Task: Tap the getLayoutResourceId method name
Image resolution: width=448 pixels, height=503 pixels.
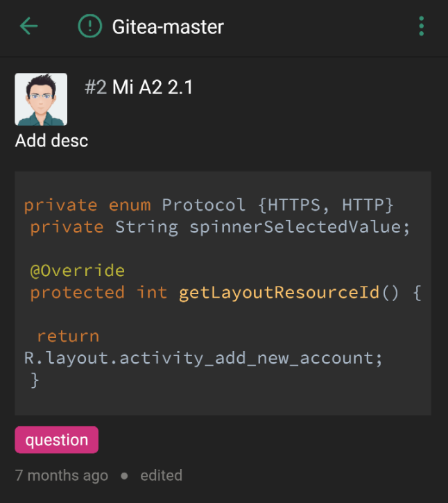Action: pos(279,293)
